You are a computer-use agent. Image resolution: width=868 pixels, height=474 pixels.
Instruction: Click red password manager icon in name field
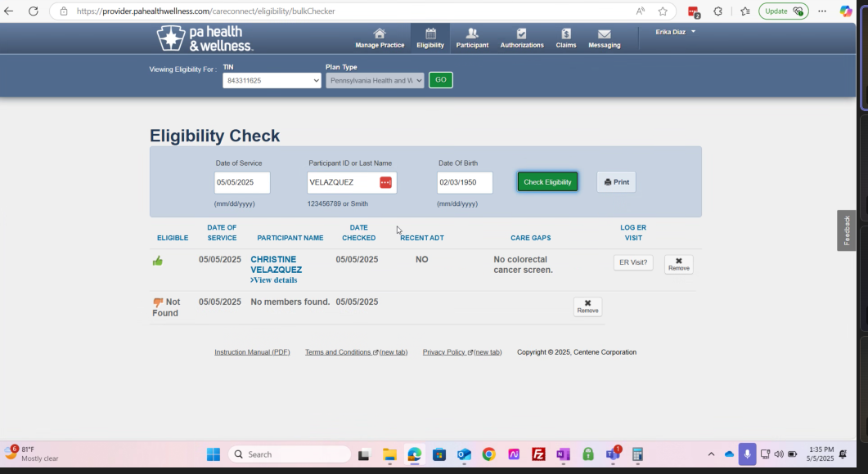click(x=386, y=182)
